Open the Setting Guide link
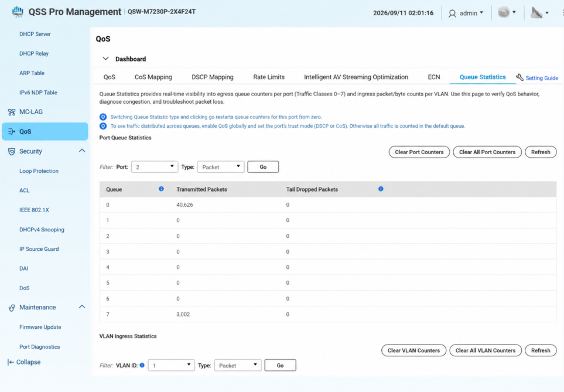The height and width of the screenshot is (392, 564). click(542, 78)
